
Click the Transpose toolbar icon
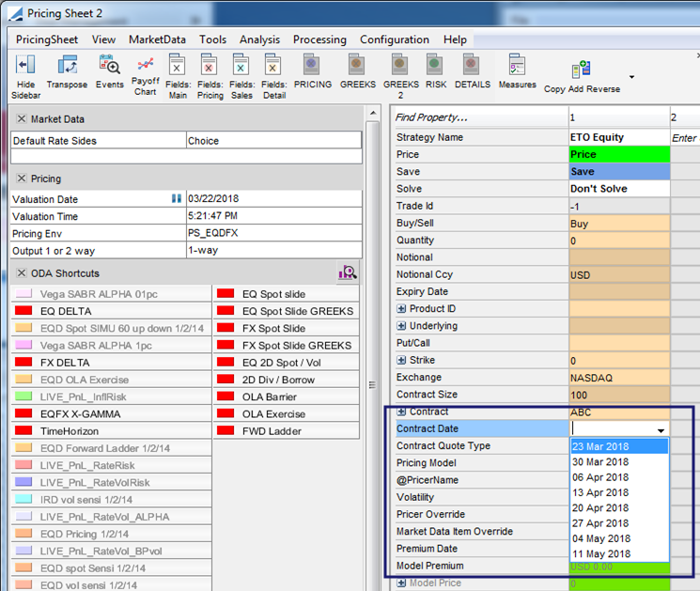[x=67, y=65]
